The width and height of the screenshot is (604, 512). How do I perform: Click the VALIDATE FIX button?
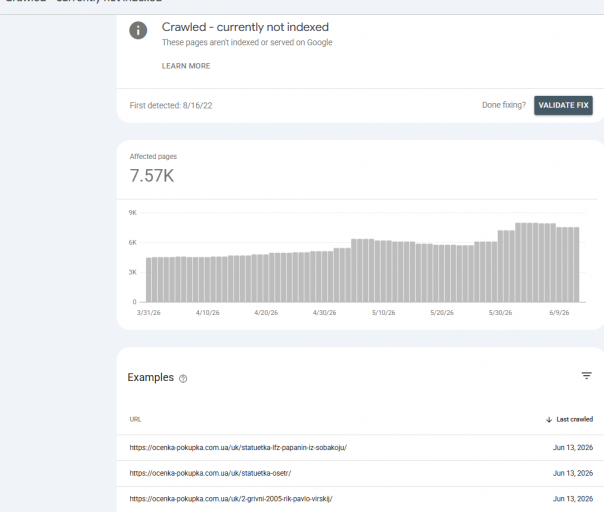coord(563,105)
